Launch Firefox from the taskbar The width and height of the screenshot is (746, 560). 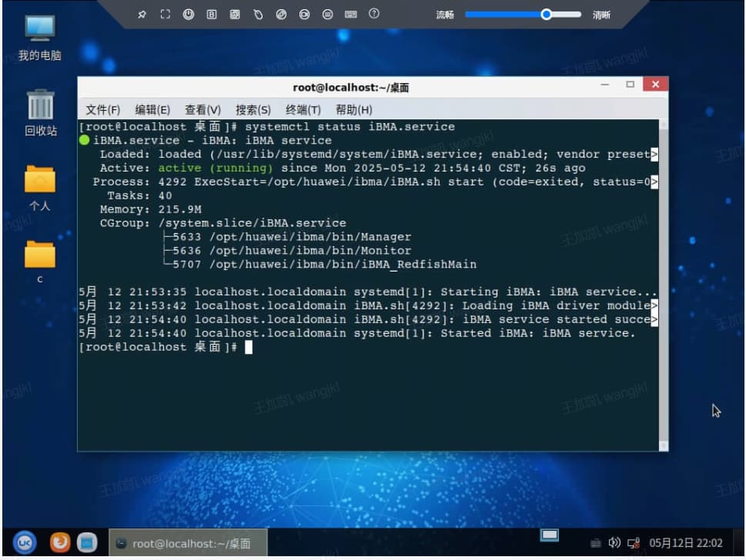59,543
